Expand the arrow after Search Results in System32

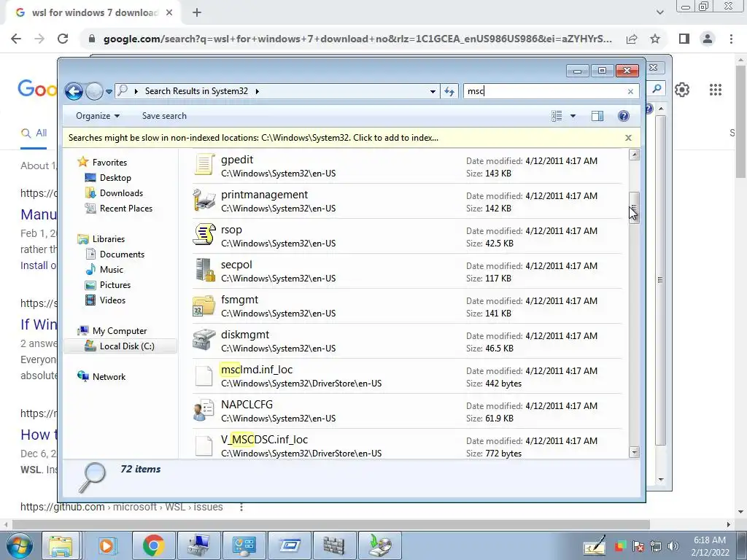pos(258,91)
